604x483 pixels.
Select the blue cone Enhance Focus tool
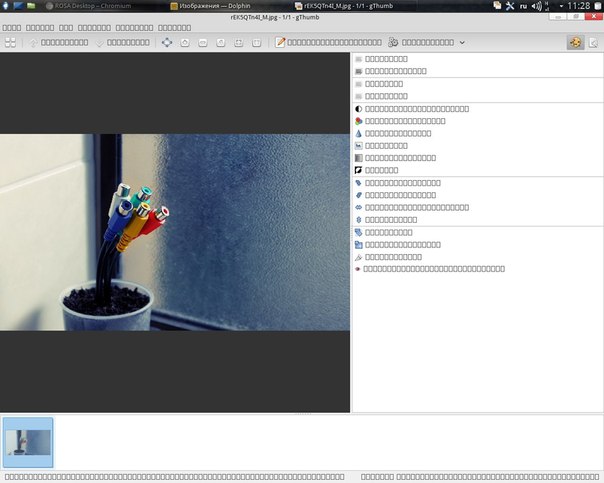(x=393, y=134)
